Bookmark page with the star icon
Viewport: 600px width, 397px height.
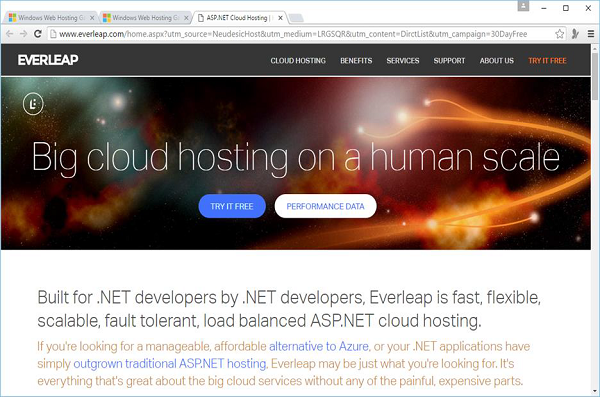(559, 34)
